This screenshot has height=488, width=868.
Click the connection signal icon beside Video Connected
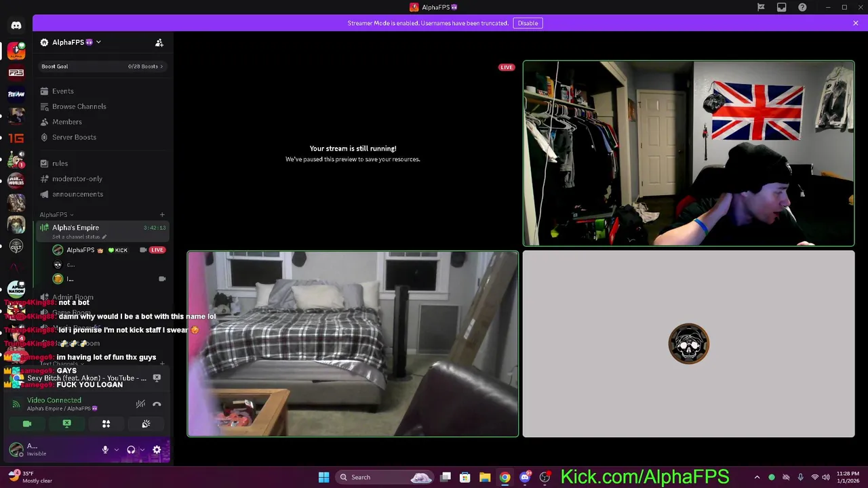tap(16, 404)
